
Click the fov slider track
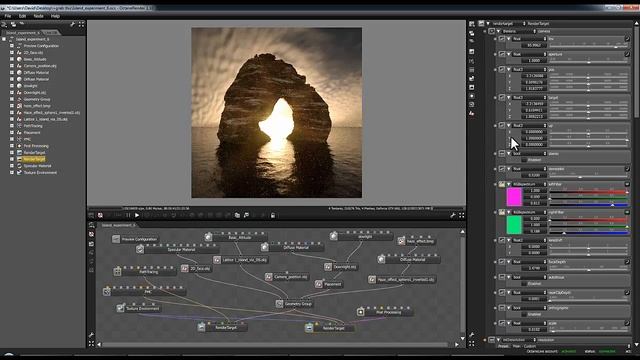click(x=589, y=47)
